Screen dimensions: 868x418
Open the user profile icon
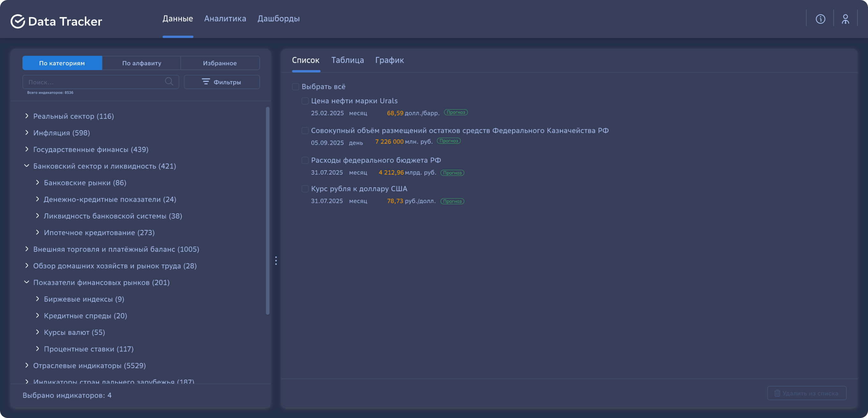845,19
